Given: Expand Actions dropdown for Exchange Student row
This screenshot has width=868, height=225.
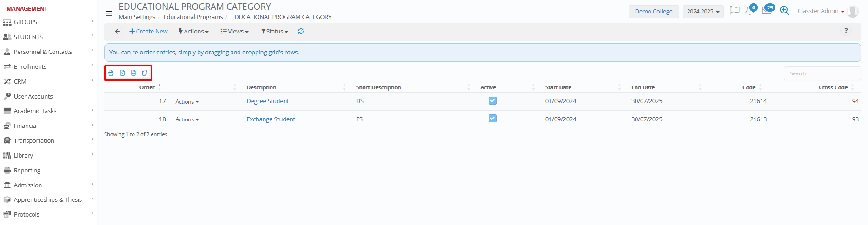Looking at the screenshot, I should (x=187, y=119).
